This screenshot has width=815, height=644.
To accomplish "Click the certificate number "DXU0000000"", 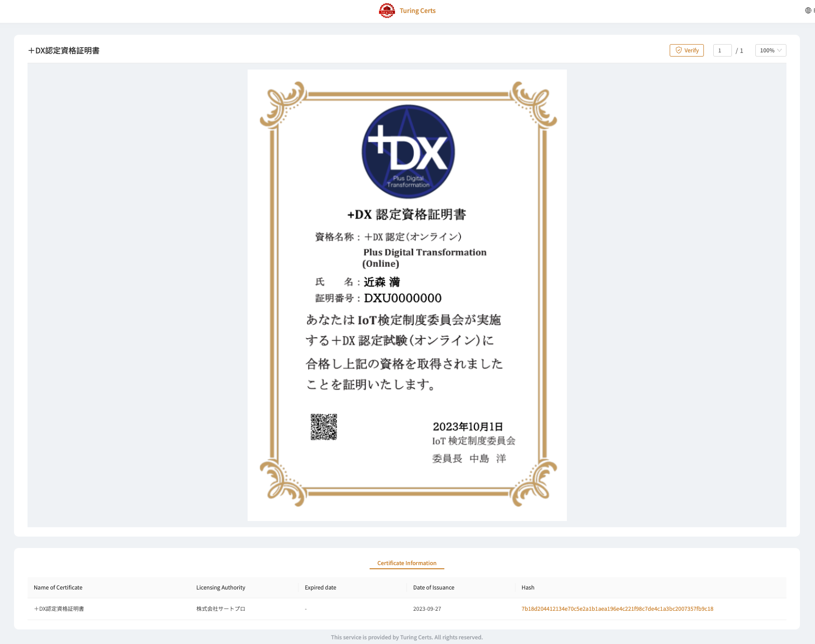I will (403, 298).
